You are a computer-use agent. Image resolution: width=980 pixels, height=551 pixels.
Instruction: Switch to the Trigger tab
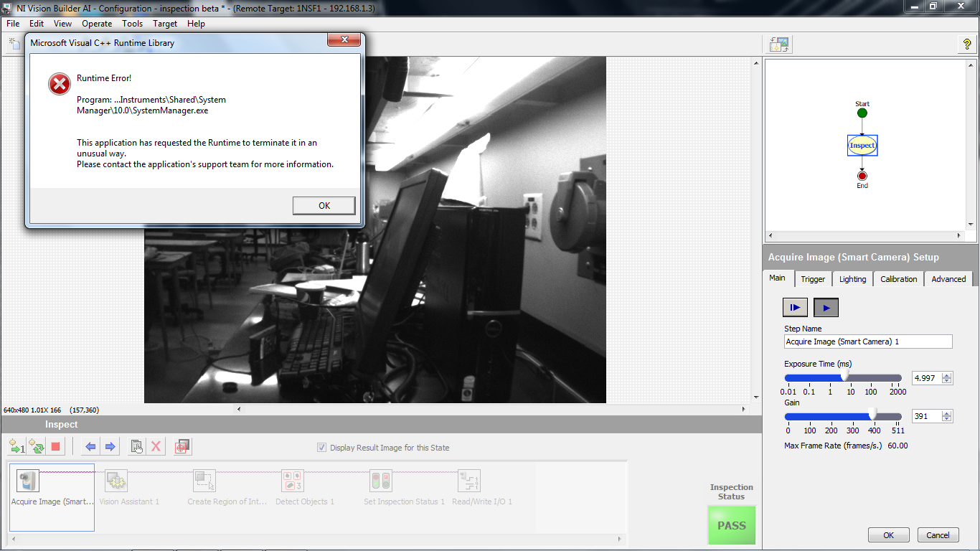pos(813,279)
